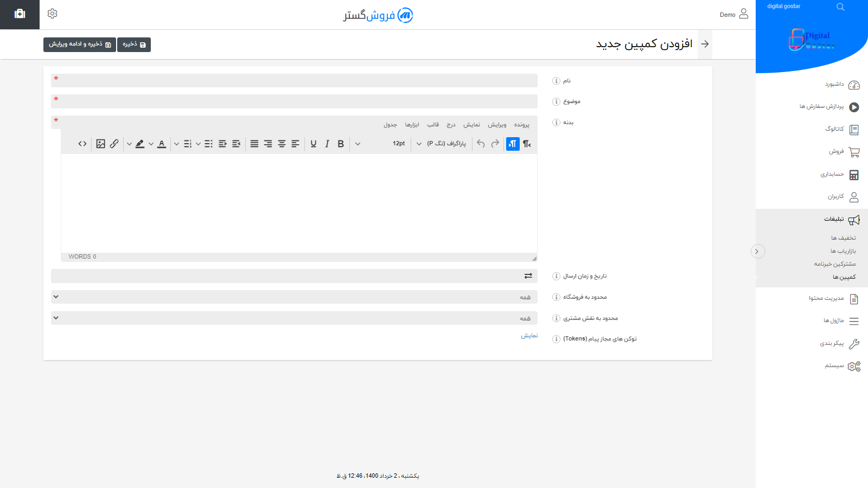Click the underline text icon
The width and height of the screenshot is (868, 488).
coord(313,144)
